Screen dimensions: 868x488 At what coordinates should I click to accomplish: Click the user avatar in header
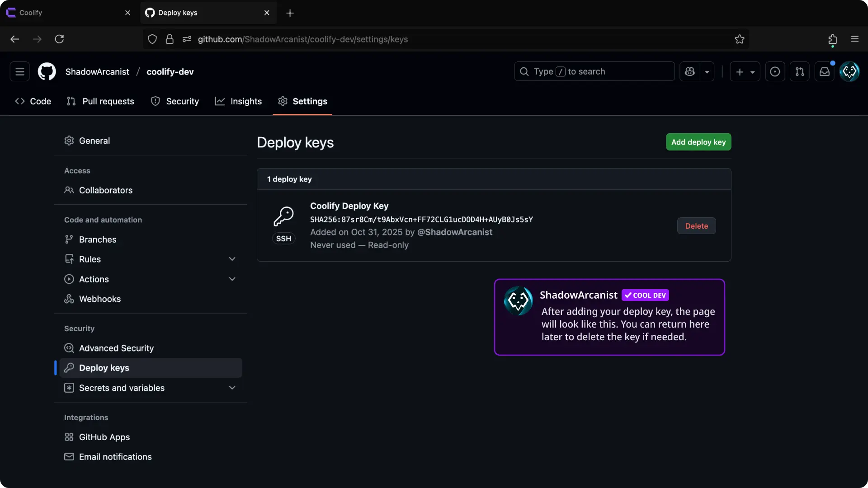(x=849, y=71)
